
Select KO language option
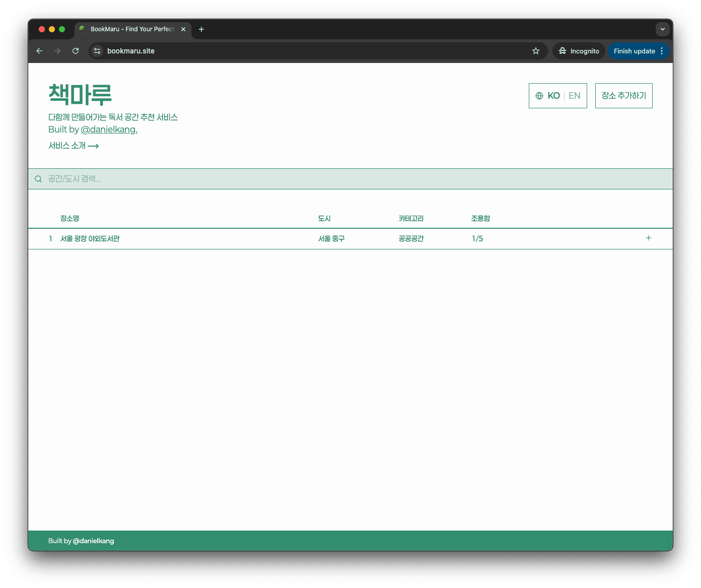pos(553,96)
